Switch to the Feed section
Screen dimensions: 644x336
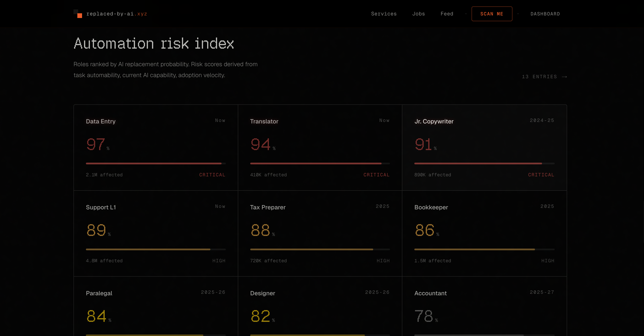(447, 14)
